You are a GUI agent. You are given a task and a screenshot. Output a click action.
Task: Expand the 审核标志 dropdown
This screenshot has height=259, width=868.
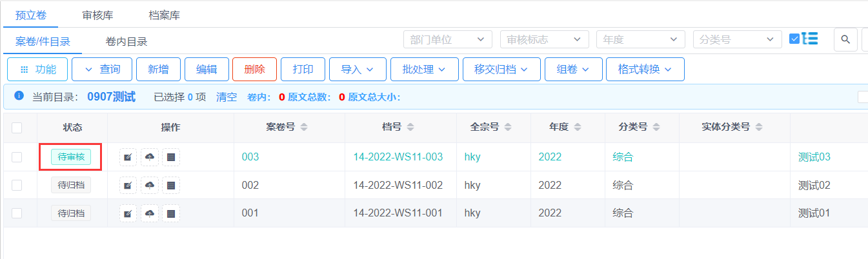(x=544, y=39)
